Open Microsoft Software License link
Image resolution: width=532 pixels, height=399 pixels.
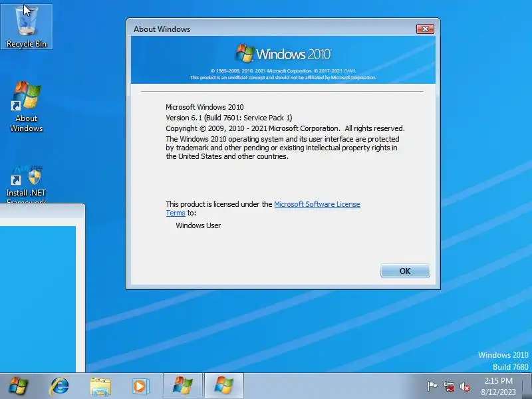tap(317, 204)
